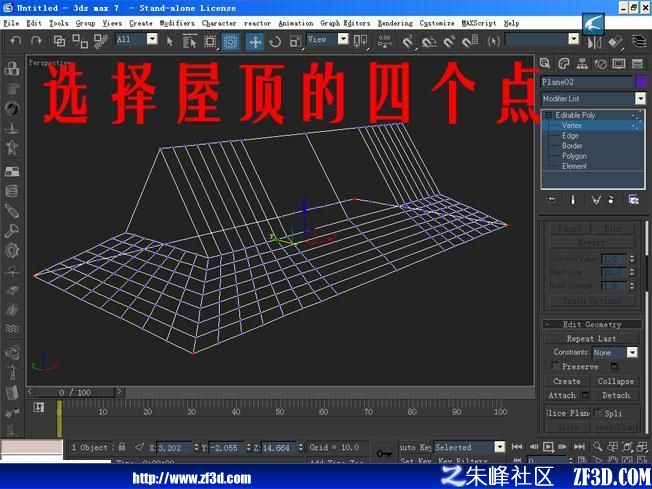Viewport: 652px width, 489px height.
Task: Click Make Unique icon below stack
Action: 595,200
